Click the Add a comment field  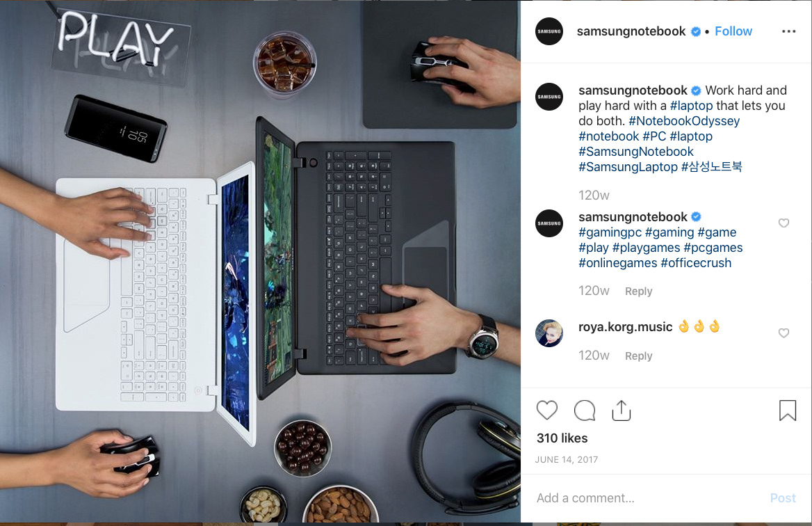point(647,498)
